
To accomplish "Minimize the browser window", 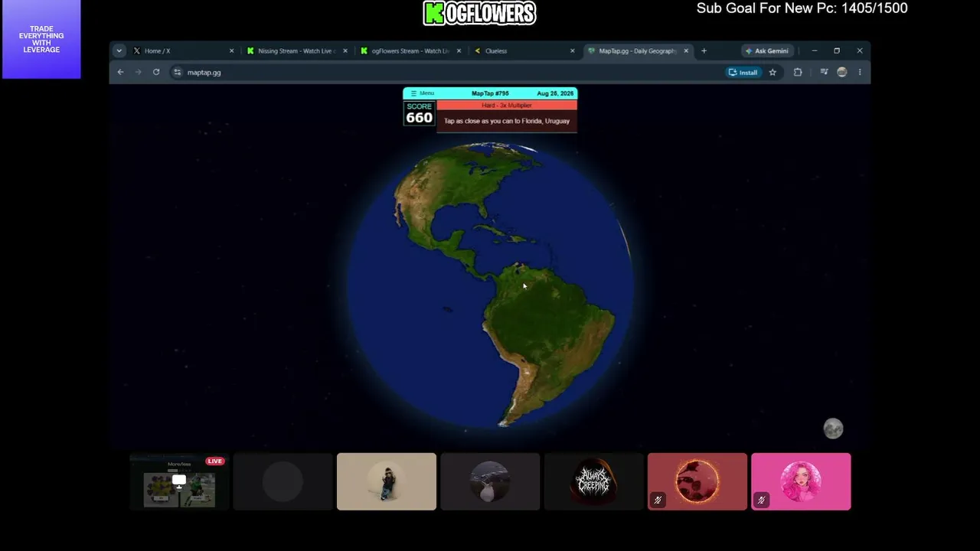I will tap(815, 51).
